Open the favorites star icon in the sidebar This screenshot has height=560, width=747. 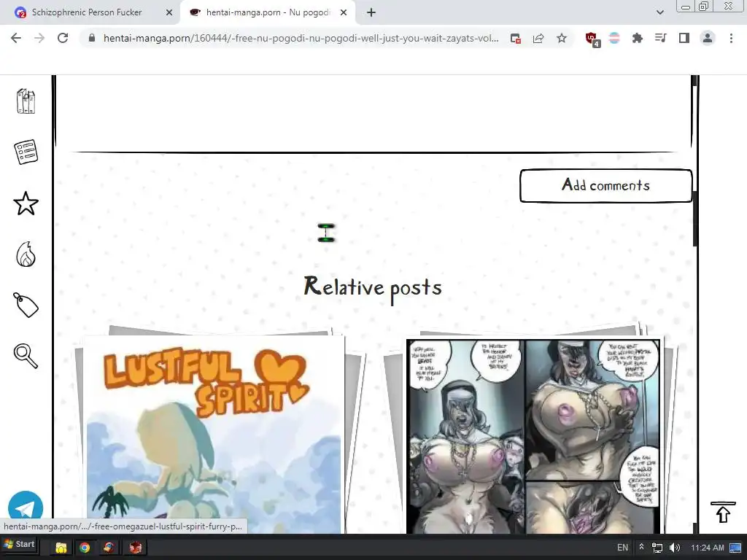(26, 203)
